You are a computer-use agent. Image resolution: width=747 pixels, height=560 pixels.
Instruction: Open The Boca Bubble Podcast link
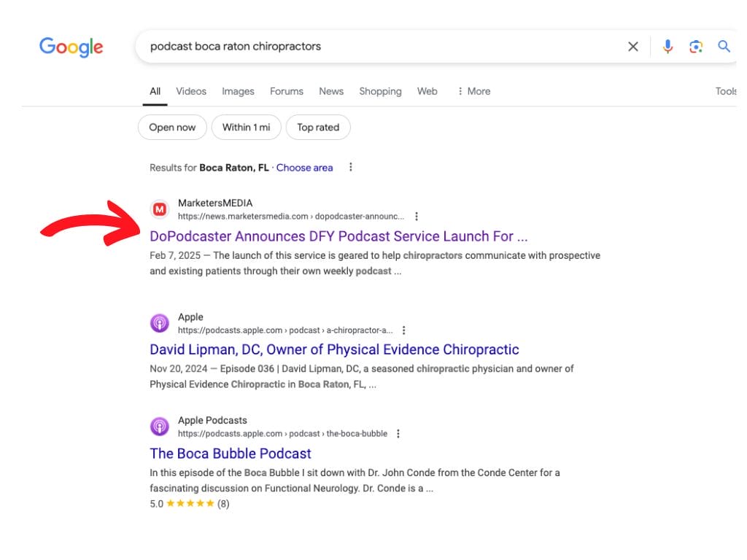[231, 454]
